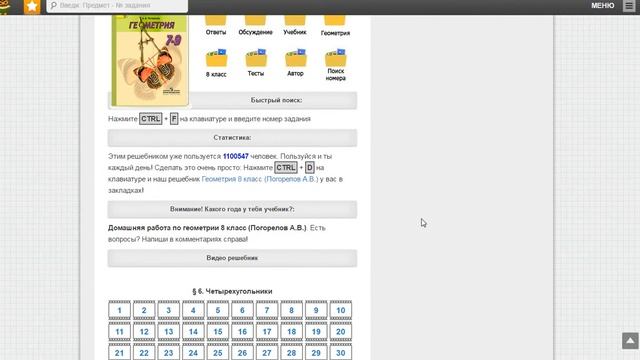Open video solution number 27
The image size is (640, 360).
coord(267,352)
